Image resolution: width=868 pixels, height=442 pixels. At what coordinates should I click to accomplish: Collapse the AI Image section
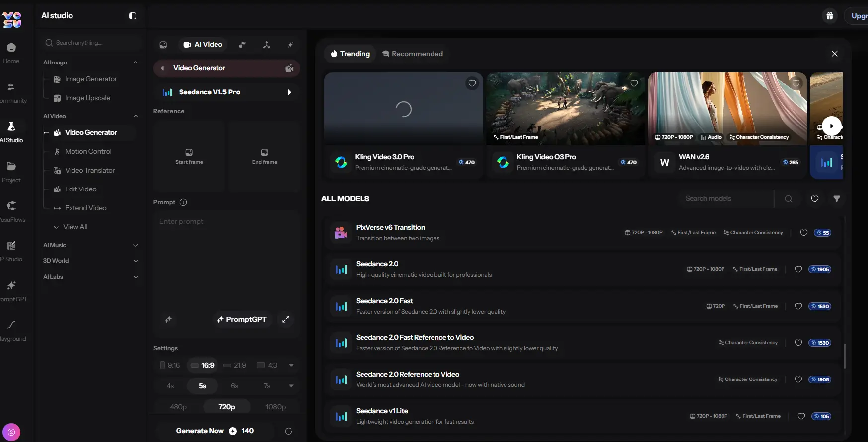click(136, 63)
